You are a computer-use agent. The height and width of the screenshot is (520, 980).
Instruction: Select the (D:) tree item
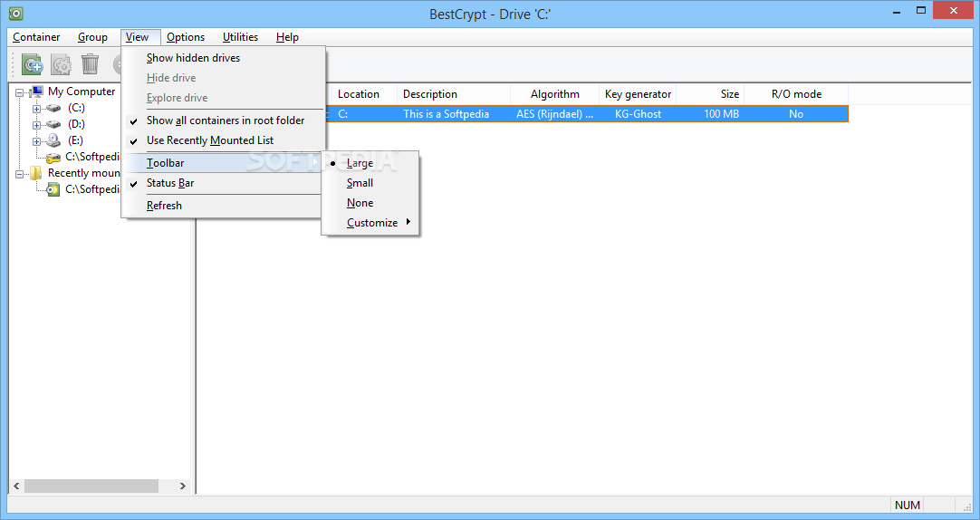[x=76, y=124]
